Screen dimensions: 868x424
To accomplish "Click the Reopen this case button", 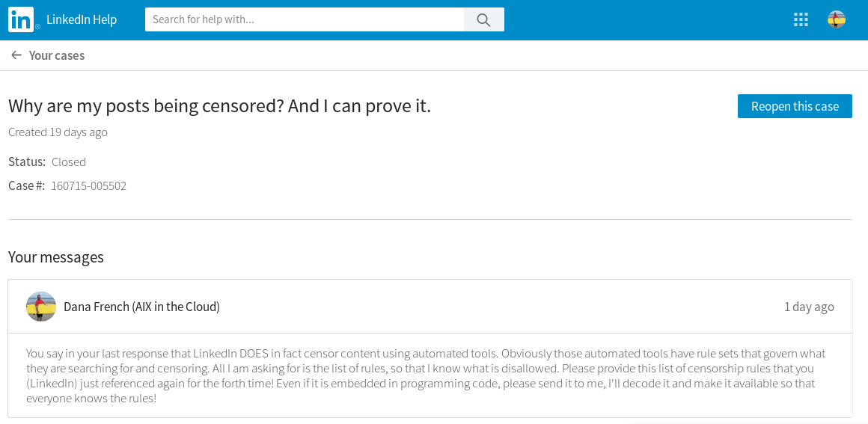I will pyautogui.click(x=795, y=106).
